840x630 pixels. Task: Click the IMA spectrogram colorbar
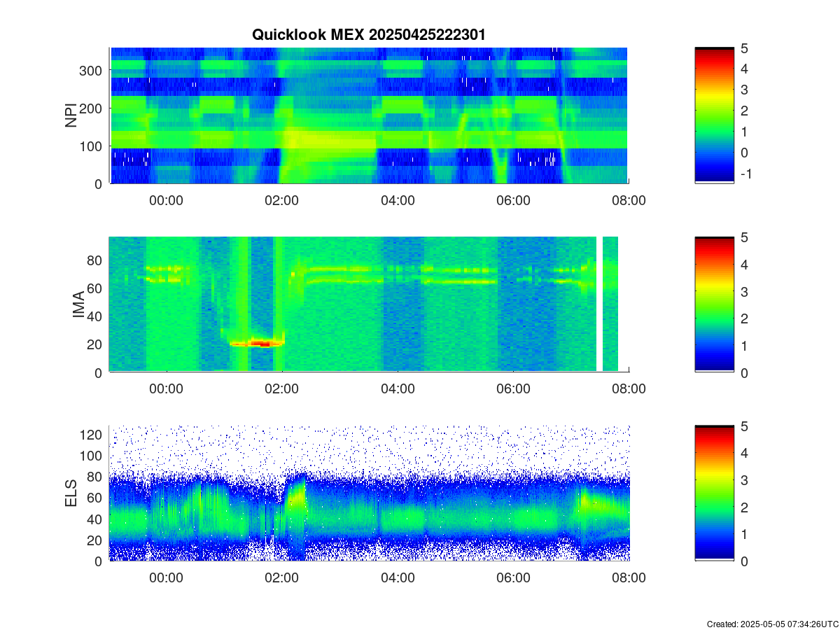[714, 304]
